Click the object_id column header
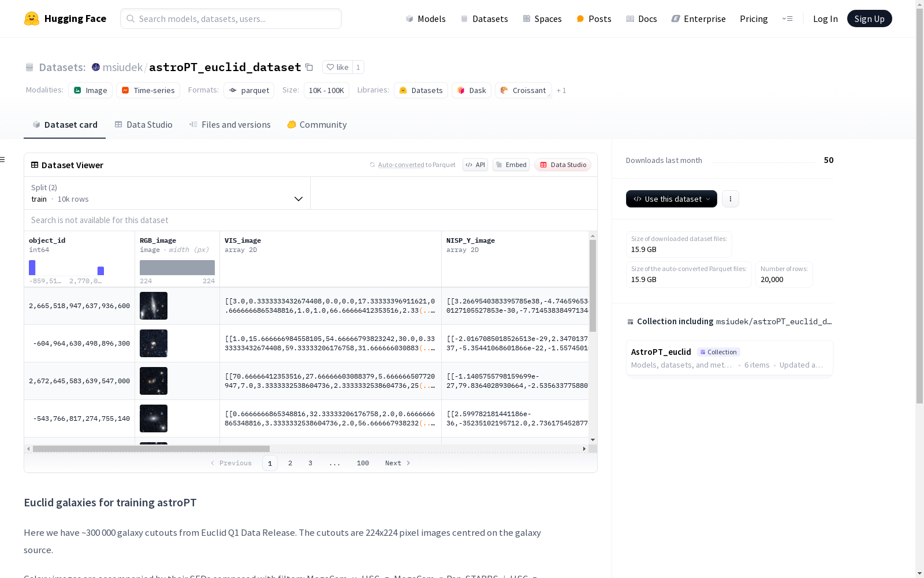The image size is (924, 578). click(x=47, y=240)
